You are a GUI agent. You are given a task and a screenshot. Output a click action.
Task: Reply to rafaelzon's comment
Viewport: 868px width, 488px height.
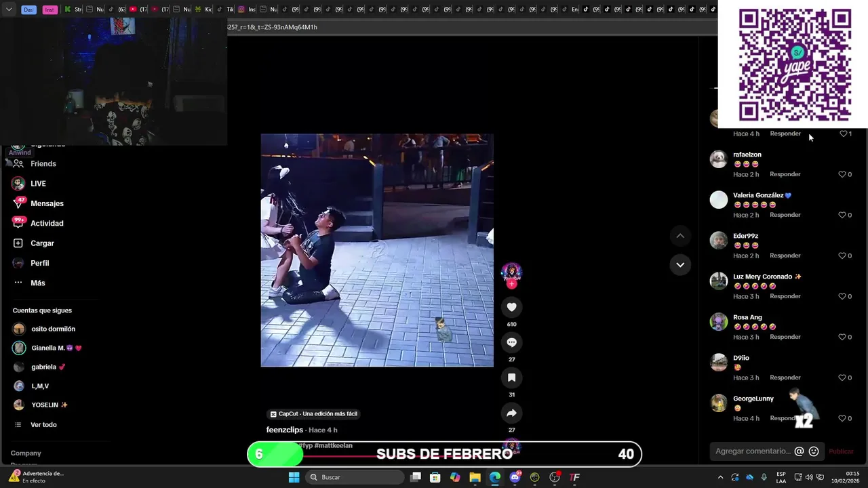point(785,174)
